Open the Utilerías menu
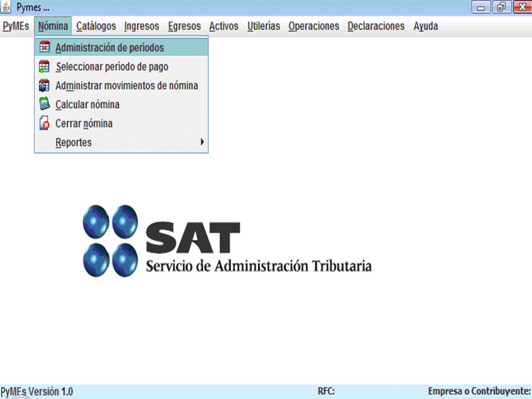The image size is (532, 399). [264, 26]
